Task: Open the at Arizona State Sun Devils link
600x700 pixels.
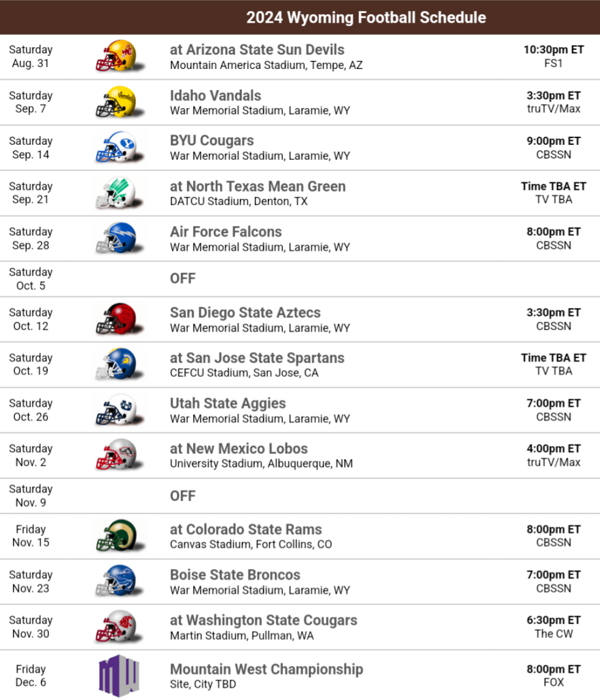Action: pyautogui.click(x=257, y=50)
